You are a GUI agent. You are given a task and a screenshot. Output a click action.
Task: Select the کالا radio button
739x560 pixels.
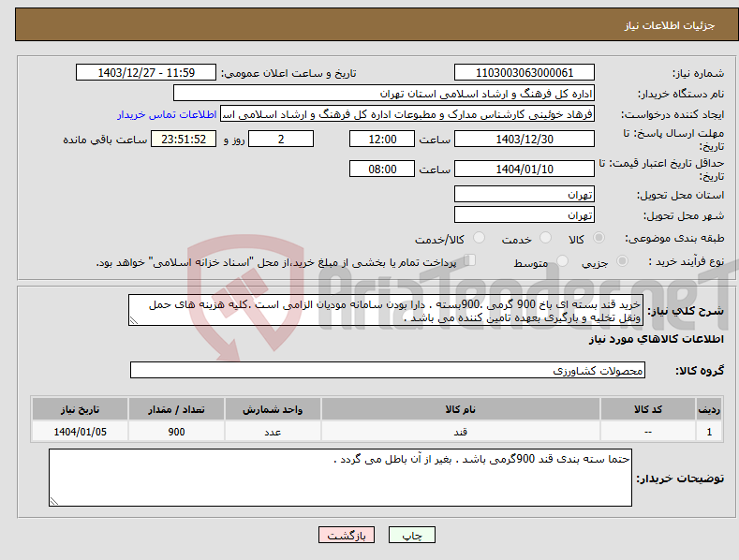click(599, 238)
